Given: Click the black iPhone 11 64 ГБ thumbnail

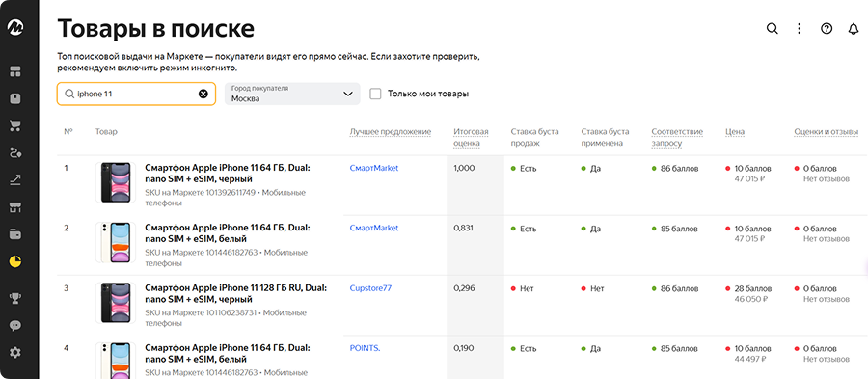Looking at the screenshot, I should coord(116,182).
